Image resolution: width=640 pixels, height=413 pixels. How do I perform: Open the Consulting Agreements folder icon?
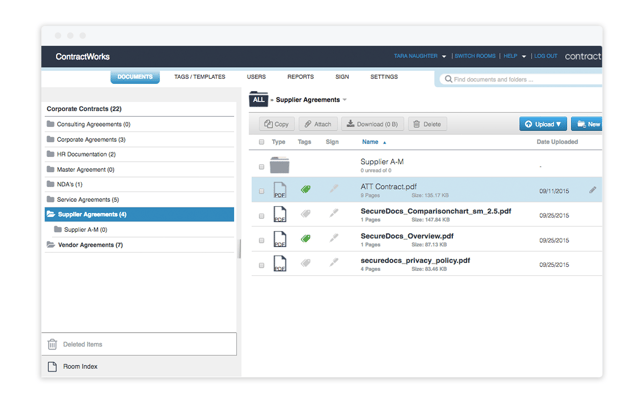(51, 124)
